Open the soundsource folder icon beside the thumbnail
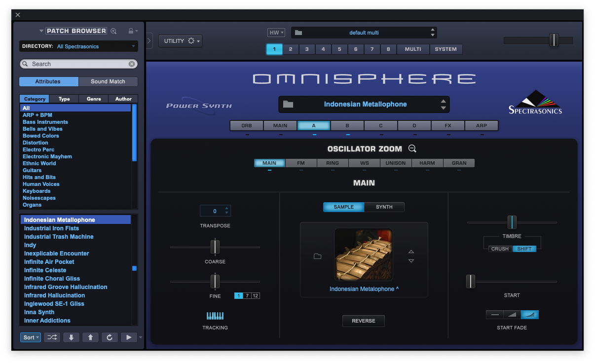Image resolution: width=595 pixels, height=364 pixels. 318,256
